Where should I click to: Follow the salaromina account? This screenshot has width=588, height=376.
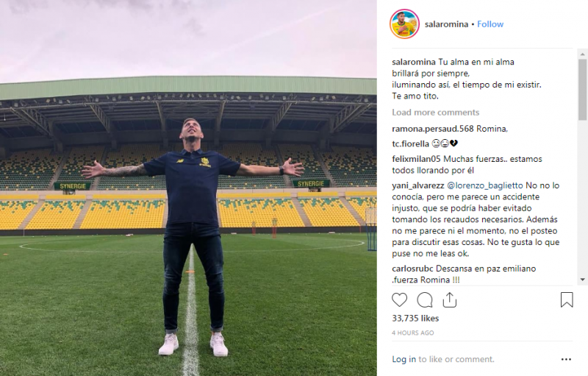pos(490,24)
